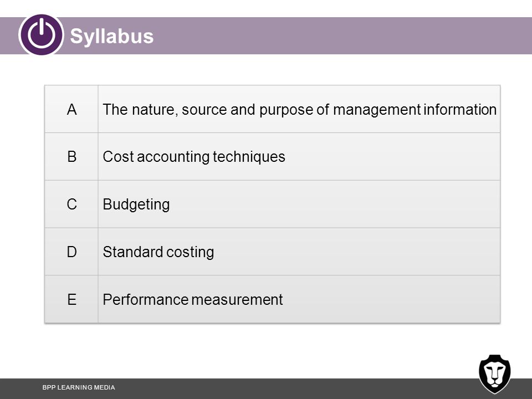Click the purple power icon
Screen dimensions: 532x399
(x=41, y=35)
